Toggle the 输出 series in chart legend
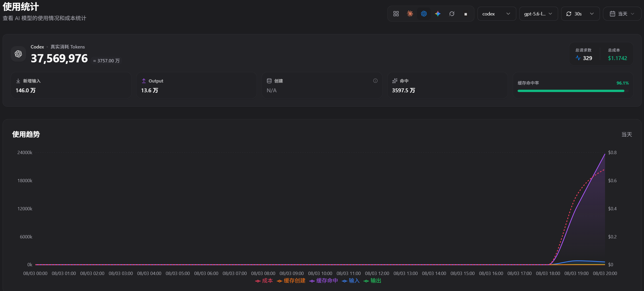The image size is (644, 291). [x=372, y=281]
